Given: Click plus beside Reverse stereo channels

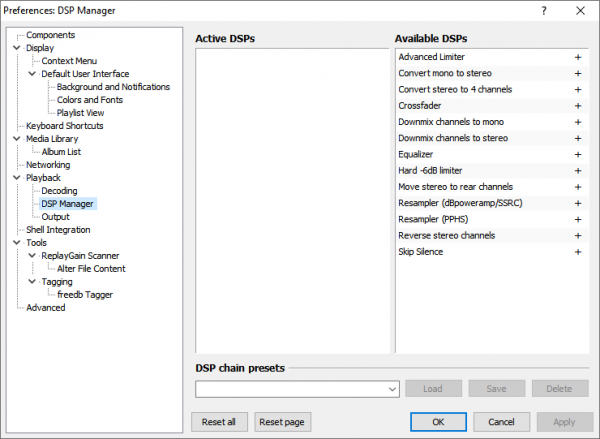Looking at the screenshot, I should pyautogui.click(x=577, y=236).
